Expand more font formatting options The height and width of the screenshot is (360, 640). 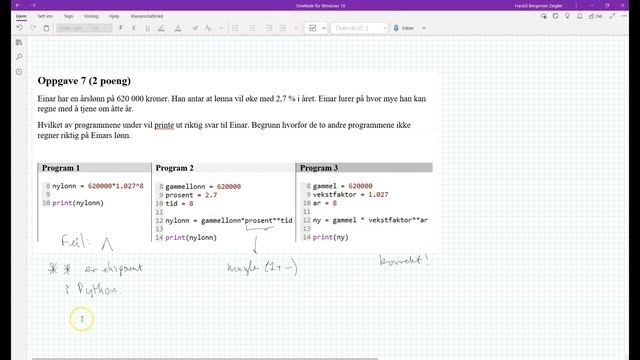click(x=222, y=28)
